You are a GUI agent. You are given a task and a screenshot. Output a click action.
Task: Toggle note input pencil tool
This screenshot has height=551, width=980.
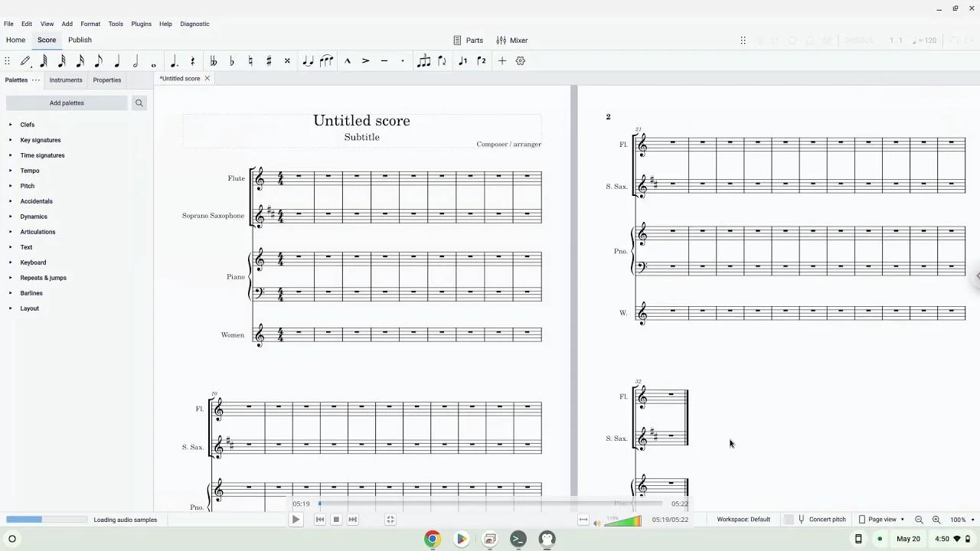pyautogui.click(x=25, y=61)
